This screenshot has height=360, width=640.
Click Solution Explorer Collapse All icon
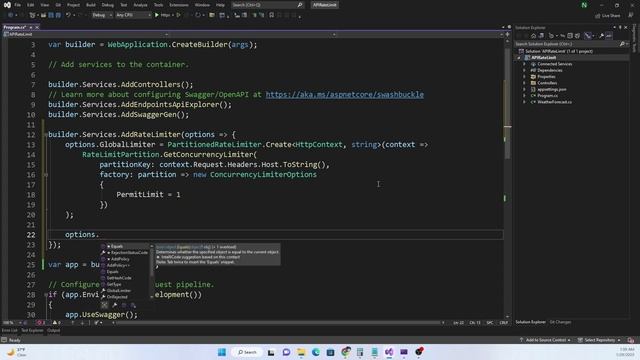point(570,36)
